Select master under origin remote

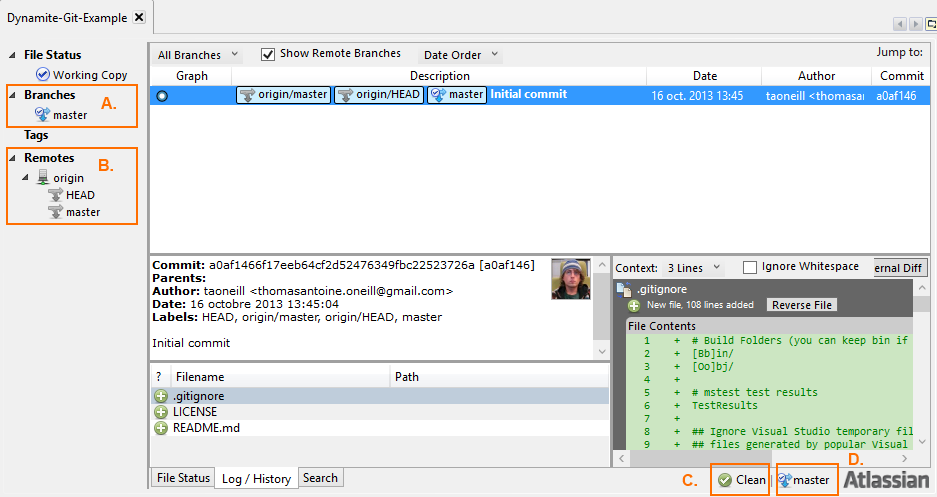click(x=83, y=212)
